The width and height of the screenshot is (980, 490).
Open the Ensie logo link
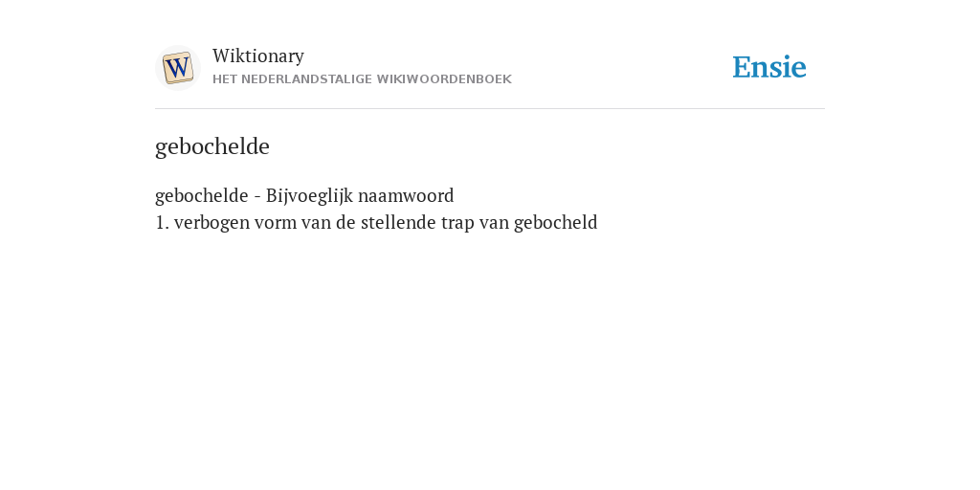click(x=769, y=67)
